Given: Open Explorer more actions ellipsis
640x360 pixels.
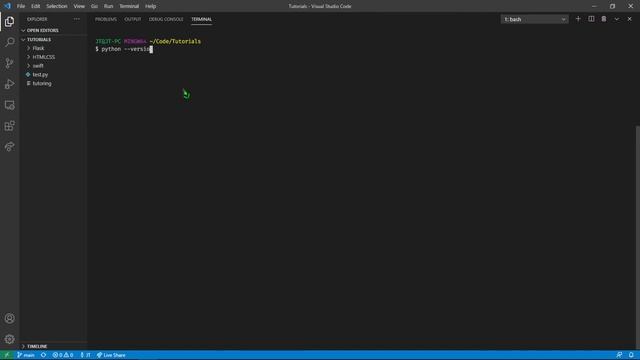Looking at the screenshot, I should pos(77,19).
